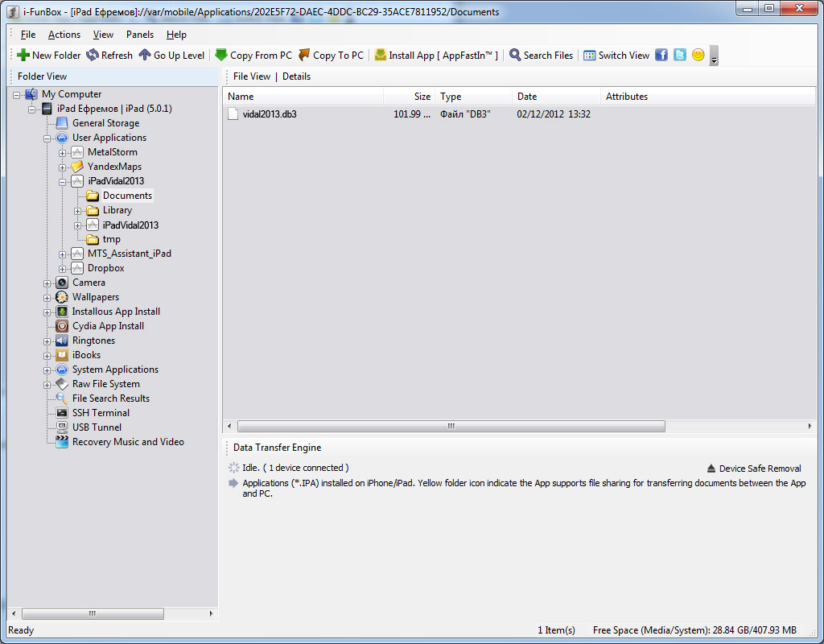
Task: Collapse the User Applications branch
Action: pyautogui.click(x=47, y=138)
